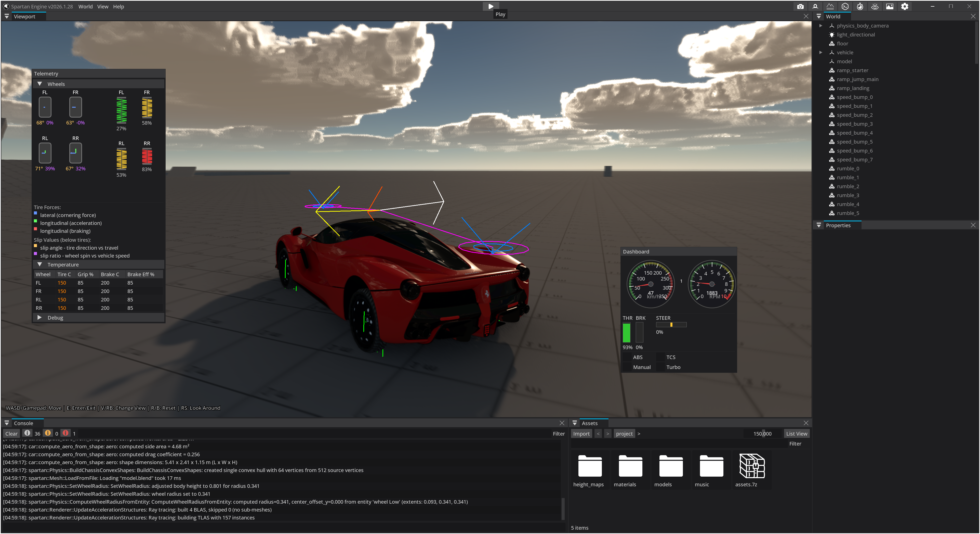This screenshot has height=534, width=980.
Task: Click the eye magnifier inspector icon
Action: pos(875,6)
